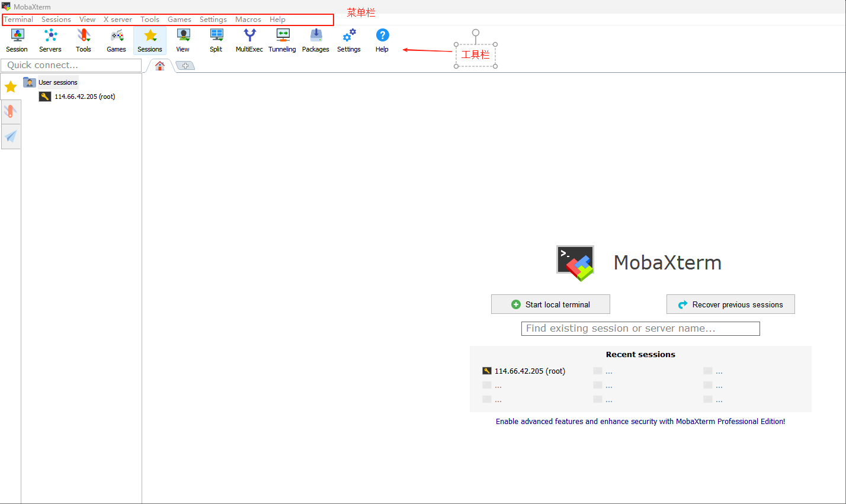Click the Games controller toolbar icon
Screen dimensions: 846x504
[x=117, y=40]
